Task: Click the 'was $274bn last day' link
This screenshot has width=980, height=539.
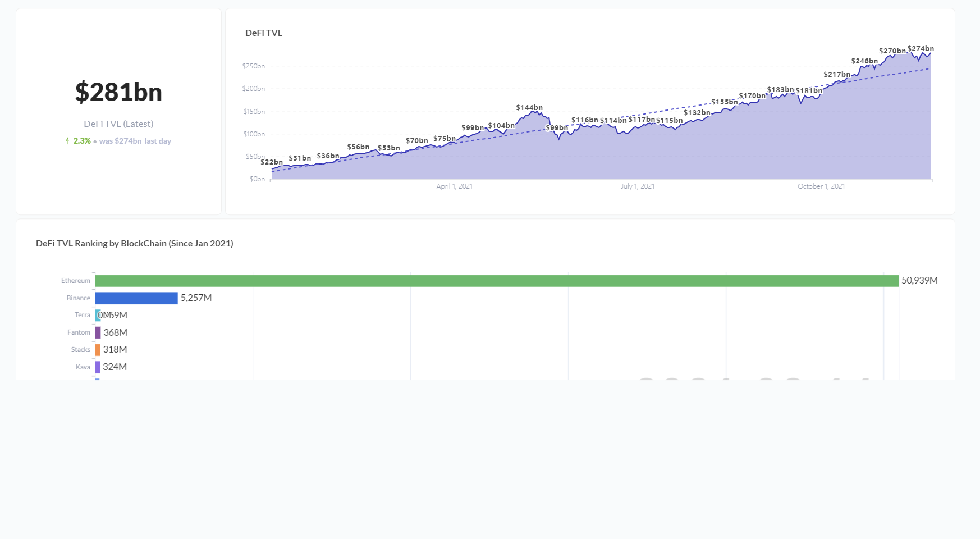Action: pos(136,141)
